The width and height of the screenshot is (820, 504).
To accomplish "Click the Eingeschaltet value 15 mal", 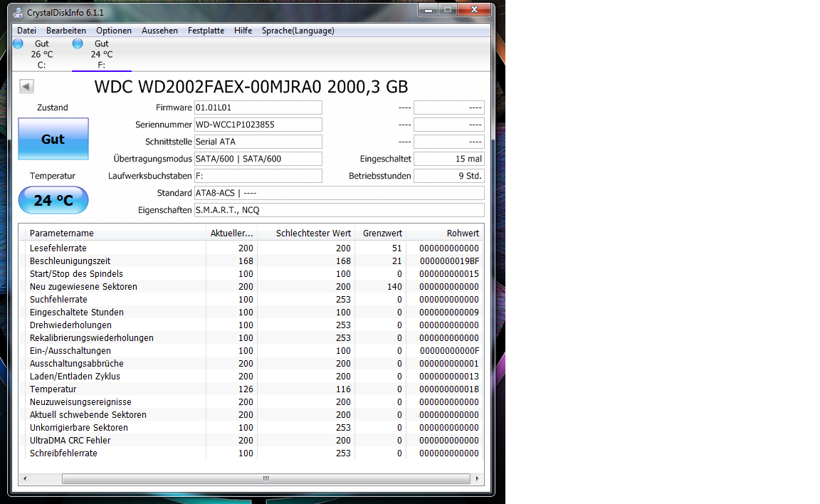I will (448, 159).
